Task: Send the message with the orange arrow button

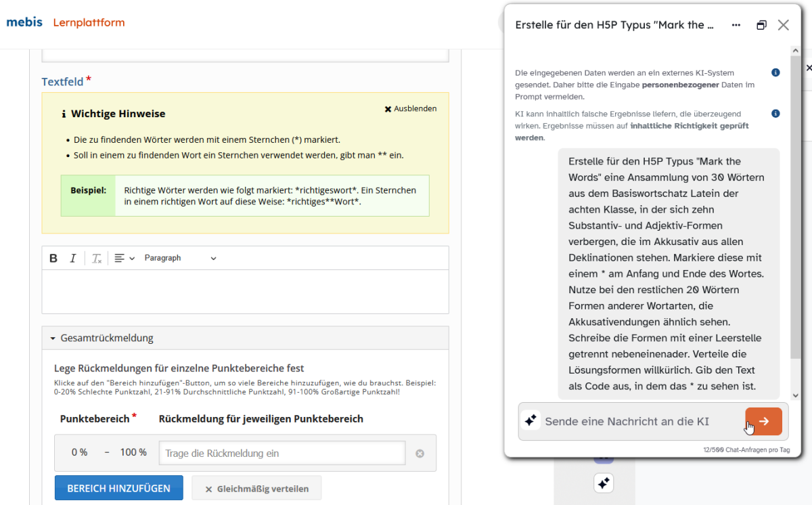Action: point(763,421)
